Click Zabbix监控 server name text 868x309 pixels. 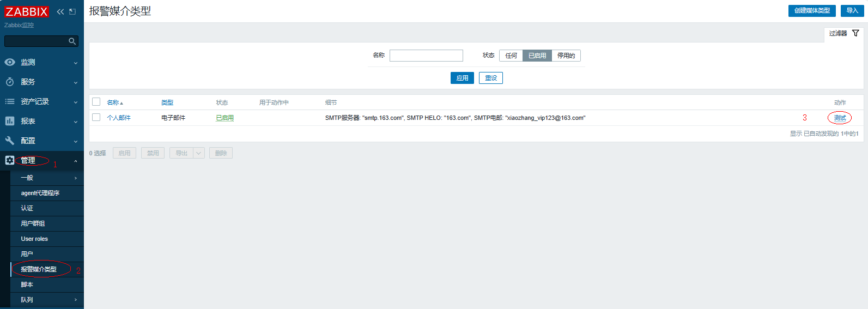(x=19, y=25)
